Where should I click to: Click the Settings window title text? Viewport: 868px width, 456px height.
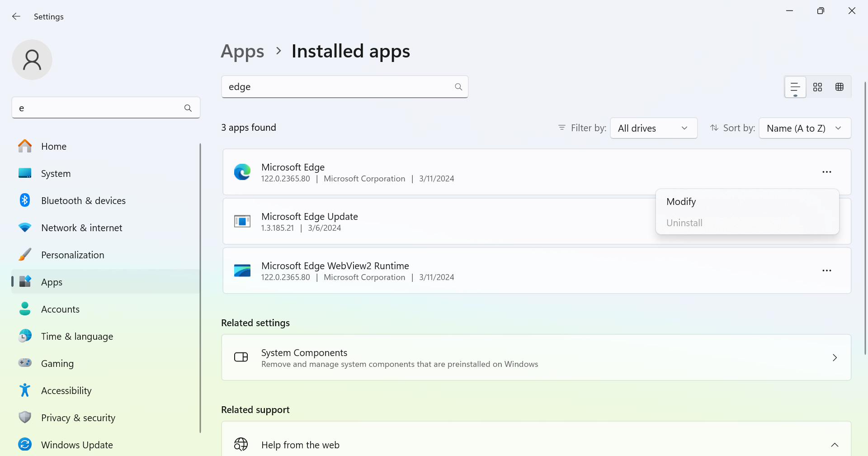tap(48, 17)
